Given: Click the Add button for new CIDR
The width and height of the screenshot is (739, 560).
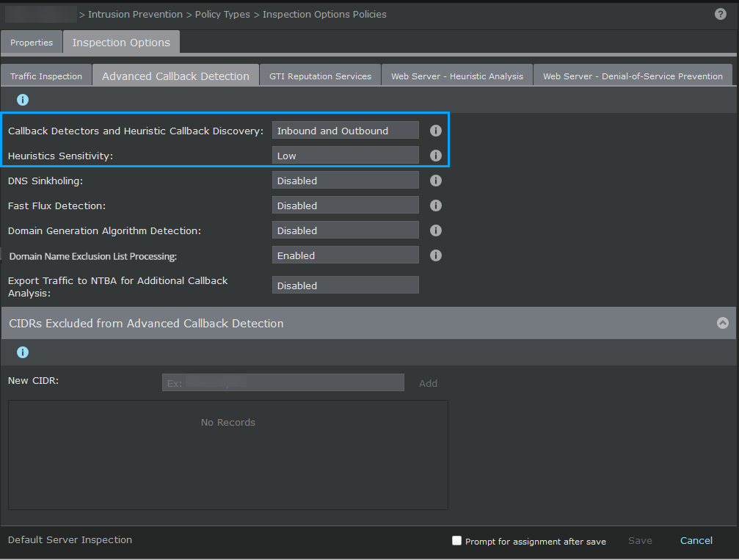Looking at the screenshot, I should tap(428, 383).
